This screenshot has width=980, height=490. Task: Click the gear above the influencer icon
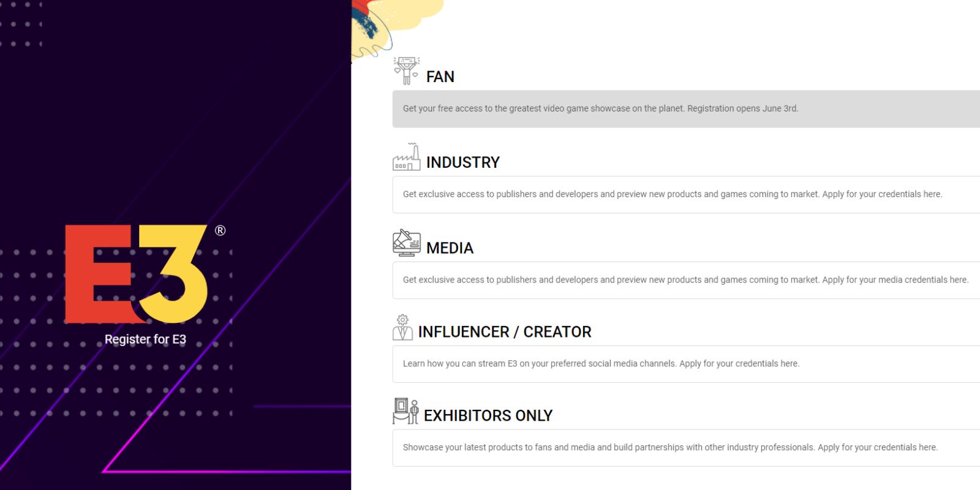pyautogui.click(x=402, y=319)
